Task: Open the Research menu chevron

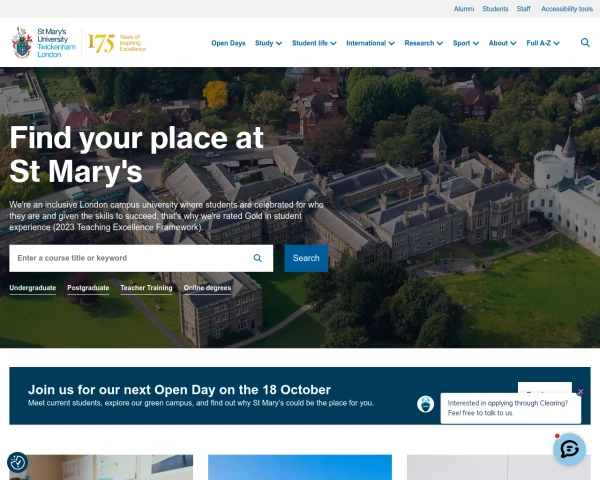Action: (x=440, y=43)
